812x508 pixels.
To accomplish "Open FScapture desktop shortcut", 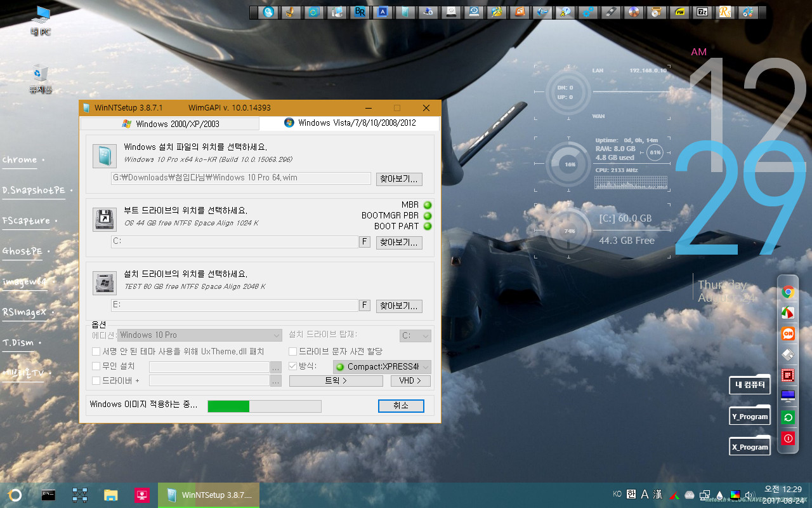I will point(26,221).
